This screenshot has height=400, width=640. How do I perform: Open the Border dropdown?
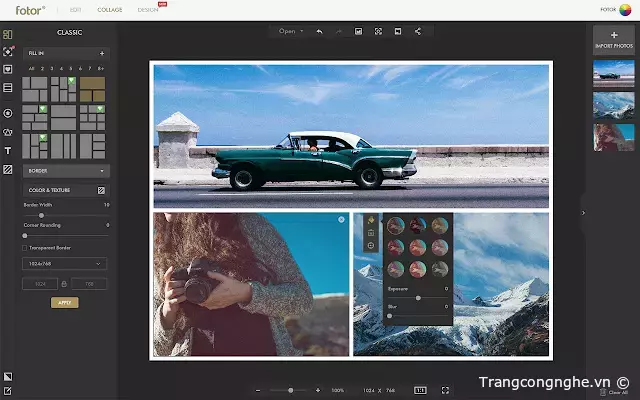66,171
